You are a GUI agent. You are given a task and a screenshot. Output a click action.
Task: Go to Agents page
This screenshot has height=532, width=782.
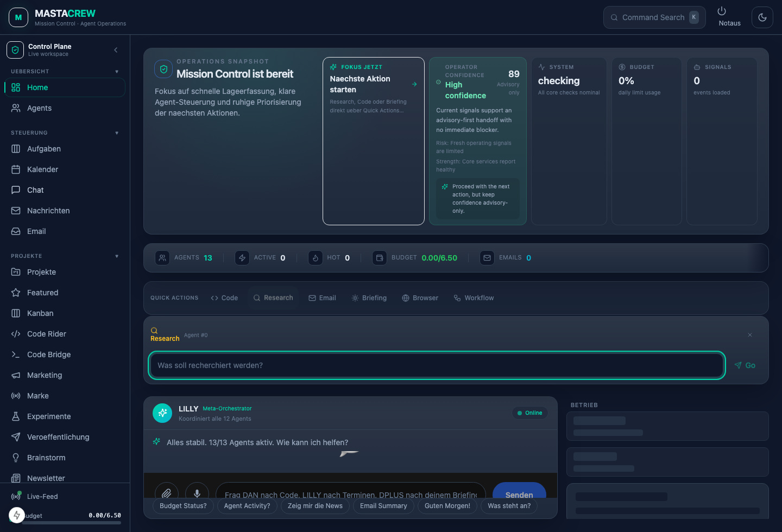point(65,108)
